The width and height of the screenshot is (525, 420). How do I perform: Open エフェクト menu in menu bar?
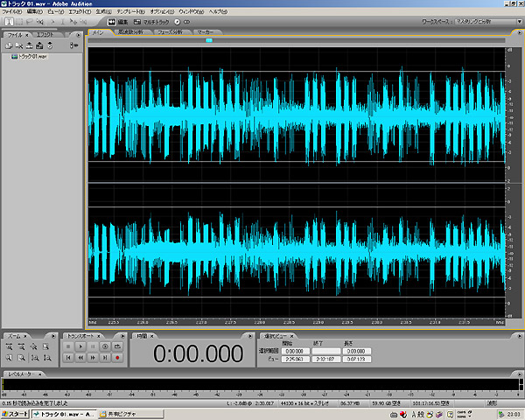pyautogui.click(x=80, y=11)
